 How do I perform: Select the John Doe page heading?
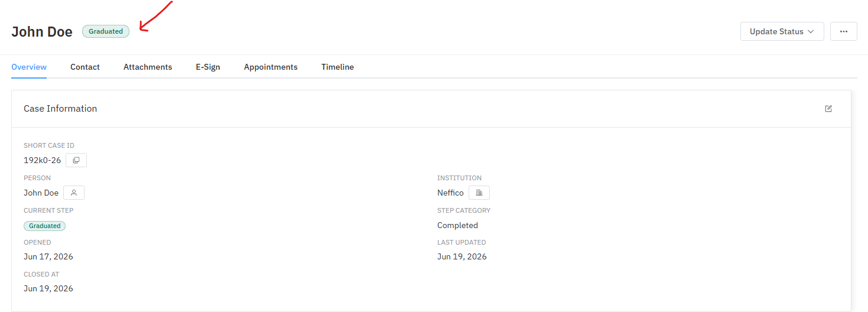pyautogui.click(x=42, y=32)
